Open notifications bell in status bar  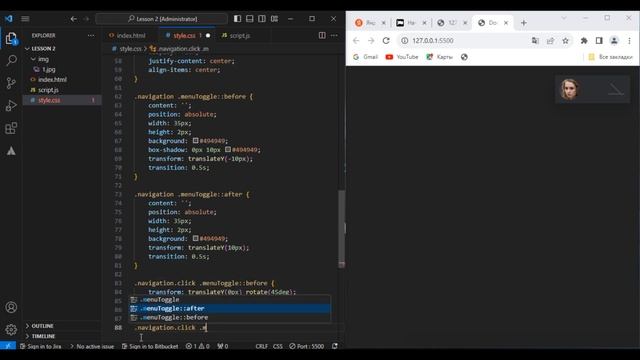[335, 346]
